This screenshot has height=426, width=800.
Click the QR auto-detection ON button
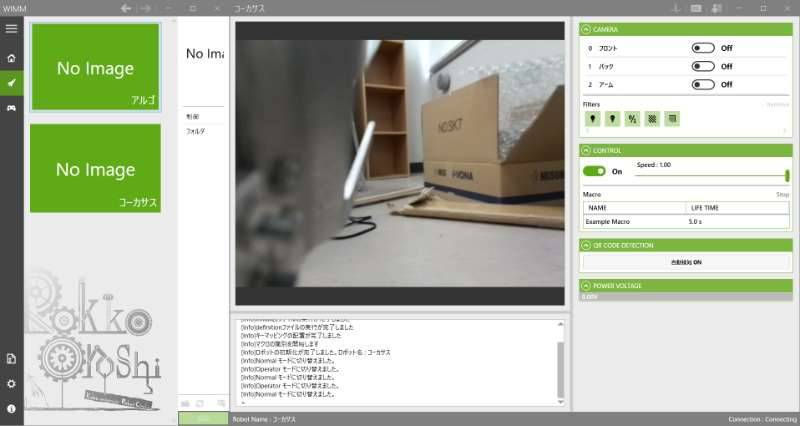(x=686, y=262)
